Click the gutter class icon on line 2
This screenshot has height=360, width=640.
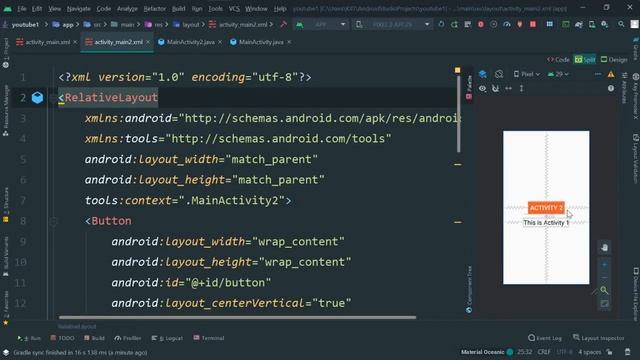37,98
